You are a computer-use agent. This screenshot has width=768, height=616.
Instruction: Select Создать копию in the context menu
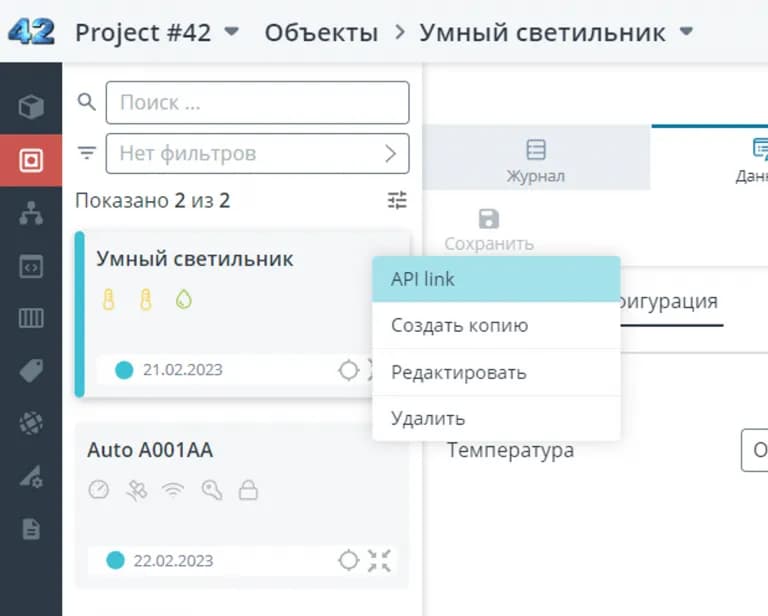click(x=496, y=326)
